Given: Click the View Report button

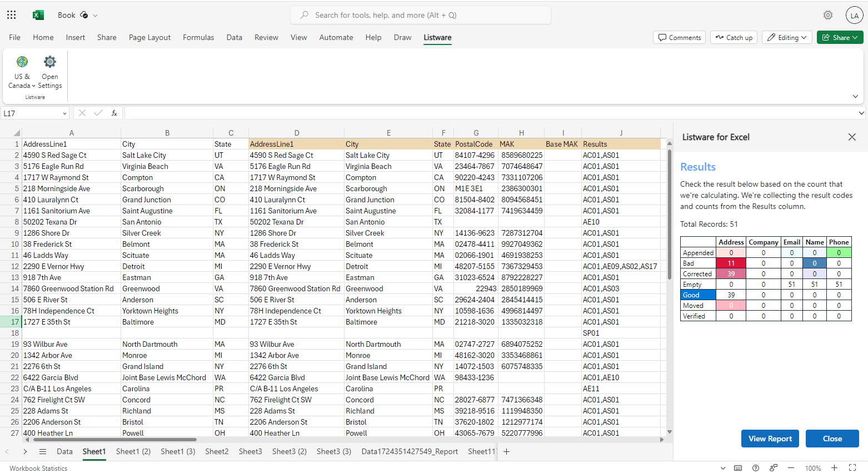Looking at the screenshot, I should click(770, 439).
